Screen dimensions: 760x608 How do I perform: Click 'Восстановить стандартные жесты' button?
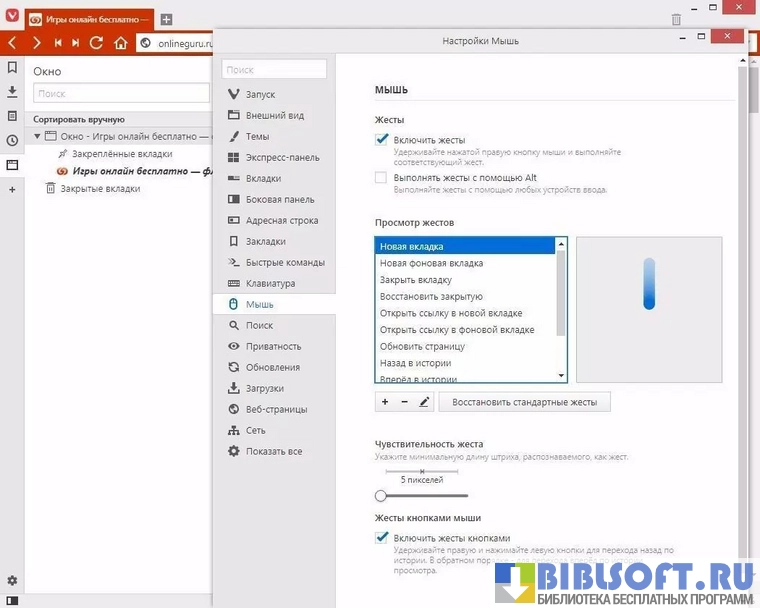point(524,402)
